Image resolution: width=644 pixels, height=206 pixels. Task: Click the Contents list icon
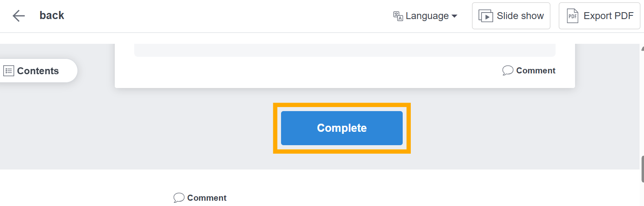9,71
